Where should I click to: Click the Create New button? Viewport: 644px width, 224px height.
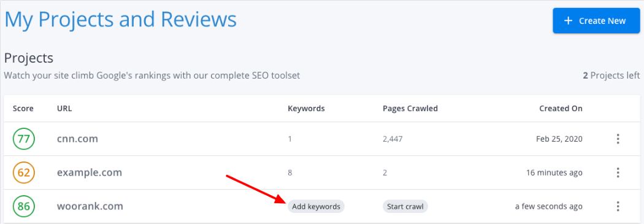[596, 20]
